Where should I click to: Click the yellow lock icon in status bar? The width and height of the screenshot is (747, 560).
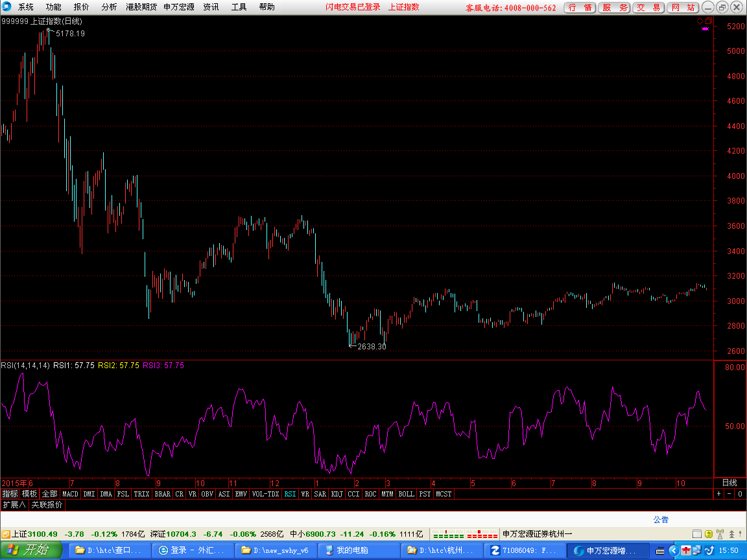[x=708, y=534]
